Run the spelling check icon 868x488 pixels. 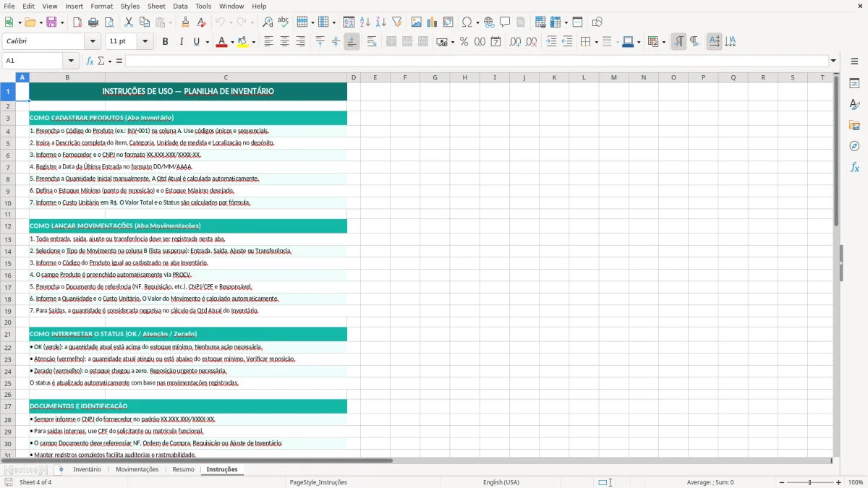click(x=284, y=22)
